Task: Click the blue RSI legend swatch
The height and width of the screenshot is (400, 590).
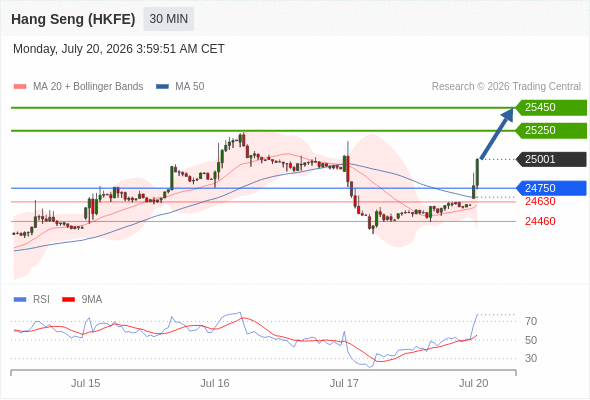Action: [20, 300]
